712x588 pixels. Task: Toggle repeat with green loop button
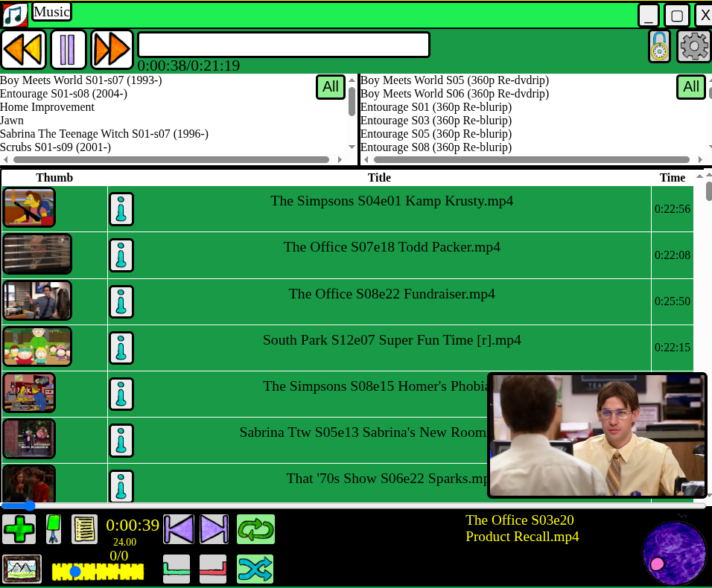click(x=255, y=529)
